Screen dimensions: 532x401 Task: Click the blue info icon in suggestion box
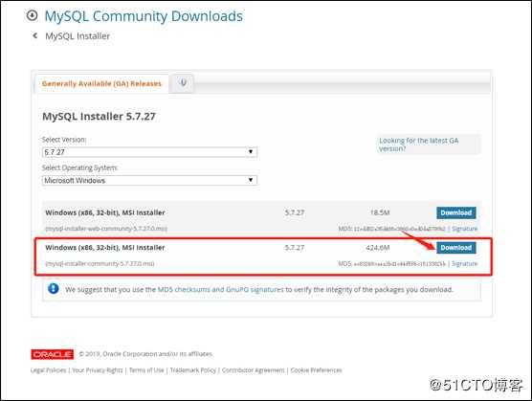(x=54, y=289)
